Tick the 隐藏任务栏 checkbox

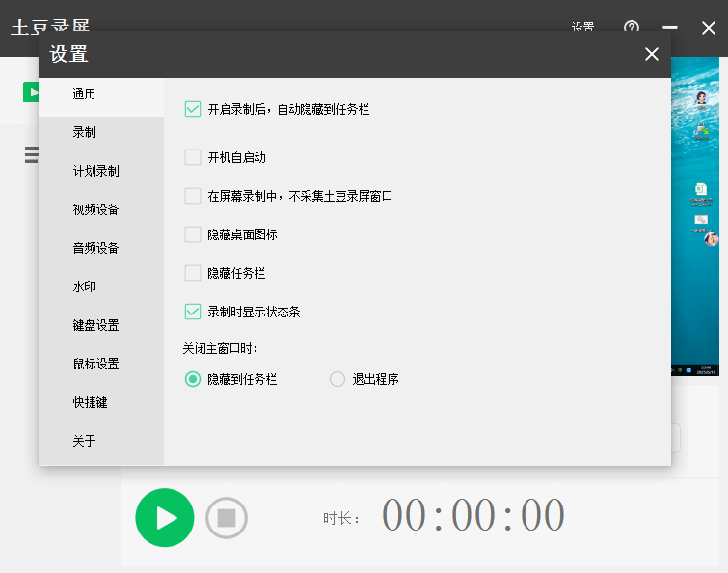[193, 273]
